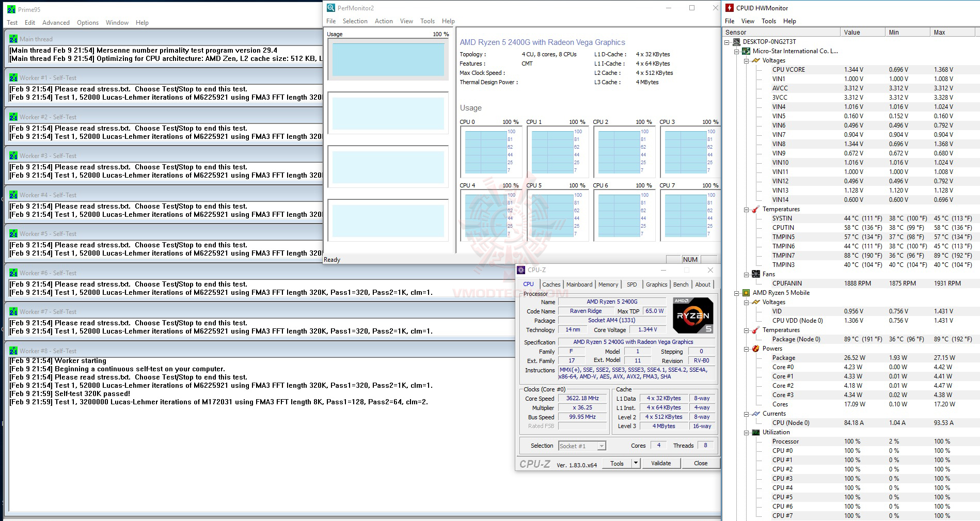Click the AMD Ryzen 5 Mobile chip icon
Screen dimensions: 980x521
pyautogui.click(x=746, y=293)
